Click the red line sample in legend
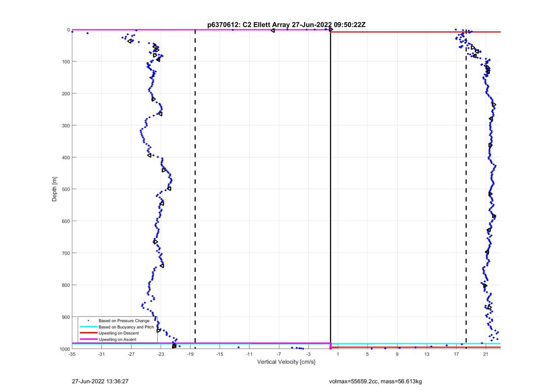Screen dimensions: 553x392 coord(88,333)
